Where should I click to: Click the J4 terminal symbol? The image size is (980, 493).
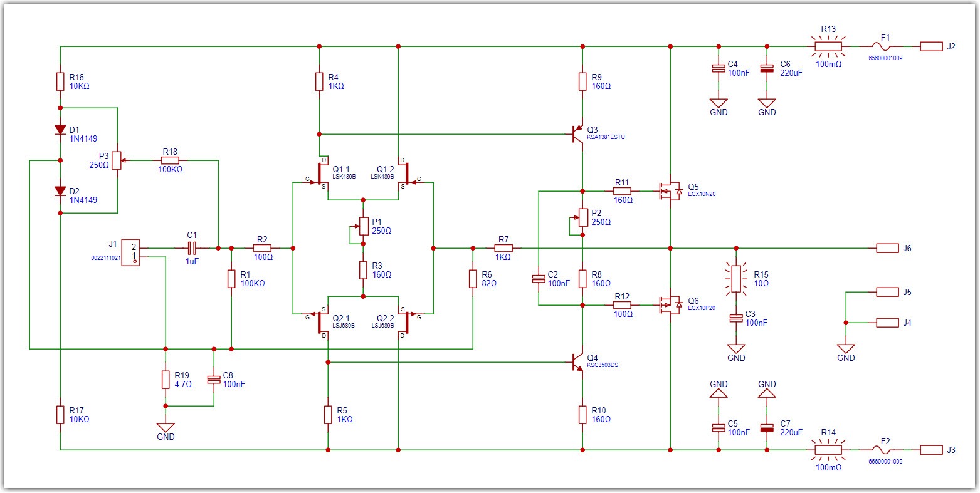[x=888, y=323]
